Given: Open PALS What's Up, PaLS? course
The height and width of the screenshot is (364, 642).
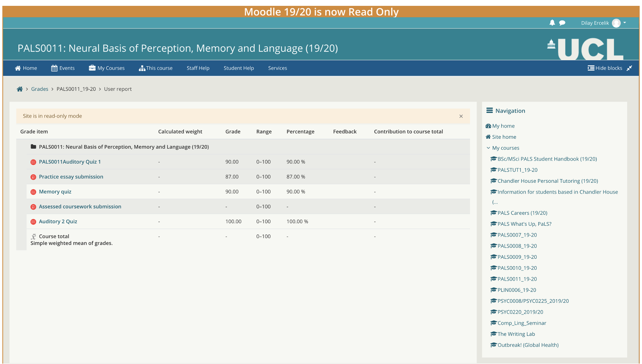Looking at the screenshot, I should point(524,224).
